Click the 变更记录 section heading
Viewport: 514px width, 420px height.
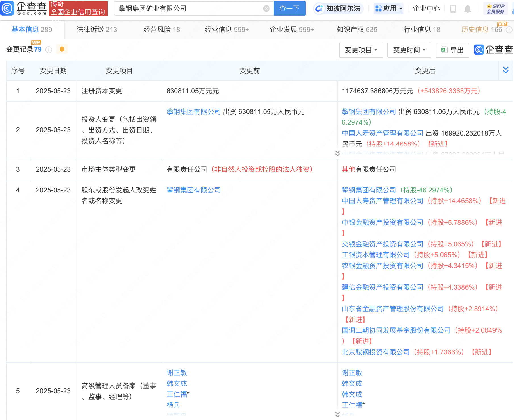coord(20,50)
